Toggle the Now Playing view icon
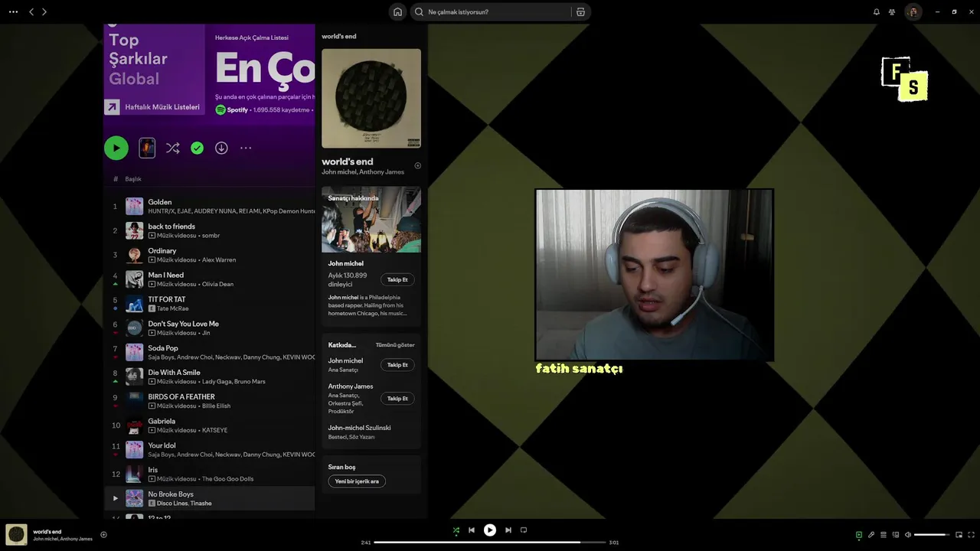Image resolution: width=980 pixels, height=551 pixels. coord(859,535)
